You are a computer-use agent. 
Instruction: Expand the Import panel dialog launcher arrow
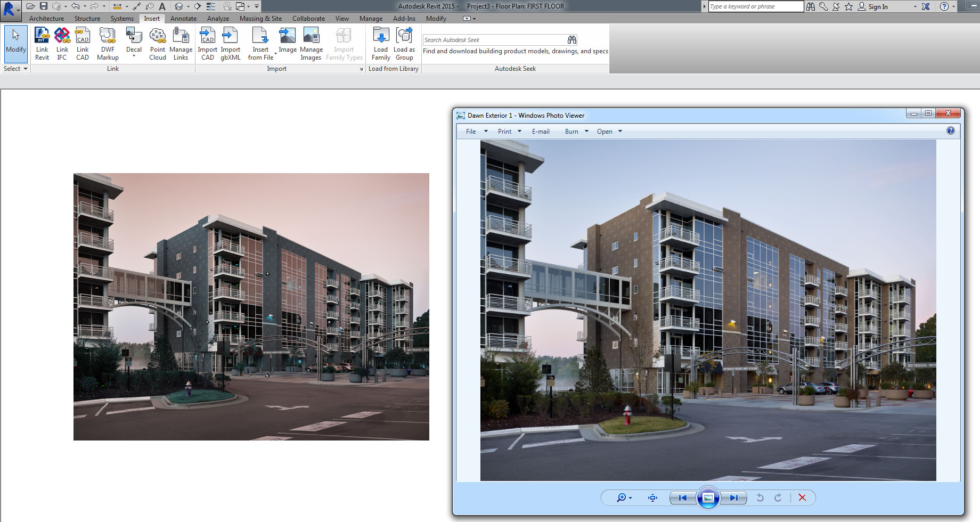(361, 69)
